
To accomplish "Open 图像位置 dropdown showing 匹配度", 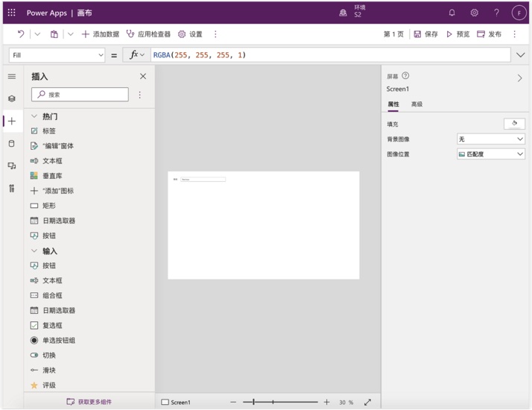I will point(491,154).
